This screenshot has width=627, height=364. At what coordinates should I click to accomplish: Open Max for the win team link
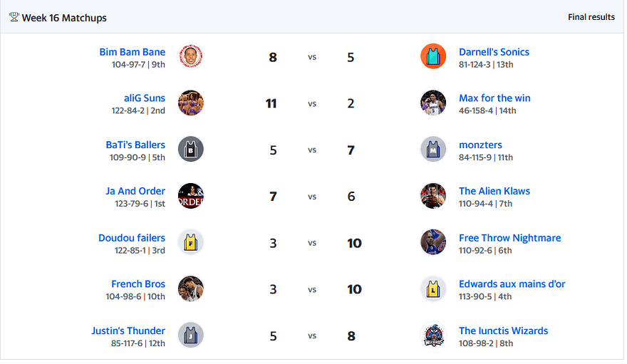pos(494,98)
